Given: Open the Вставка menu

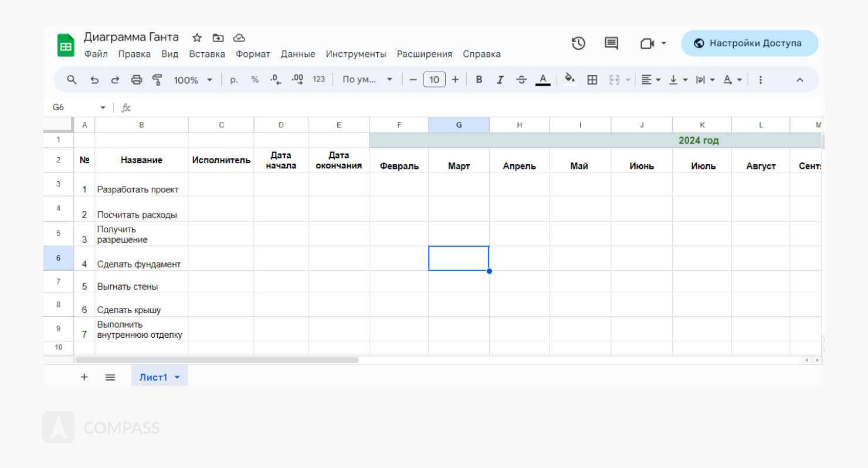Looking at the screenshot, I should click(207, 54).
